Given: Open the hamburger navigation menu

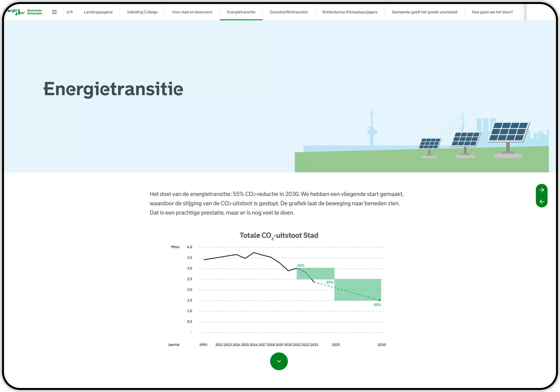Looking at the screenshot, I should [x=54, y=12].
